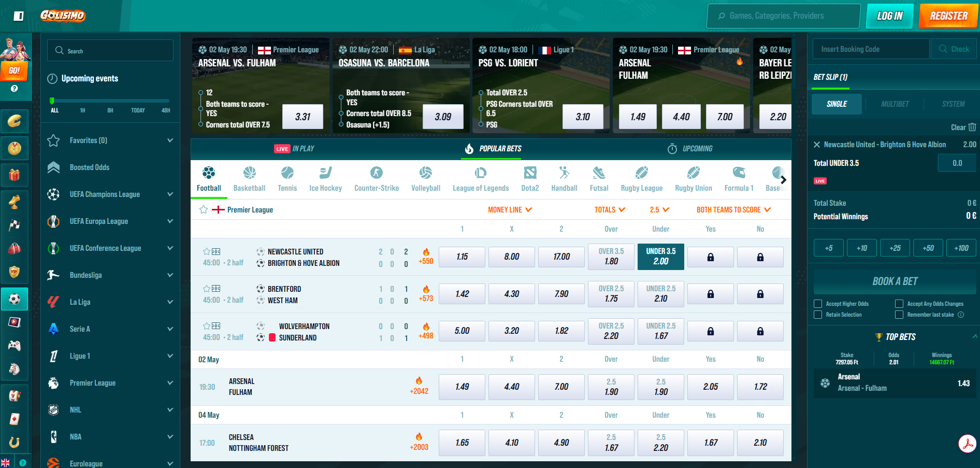The height and width of the screenshot is (468, 980).
Task: Clear the bet slip via trash icon
Action: click(x=972, y=127)
